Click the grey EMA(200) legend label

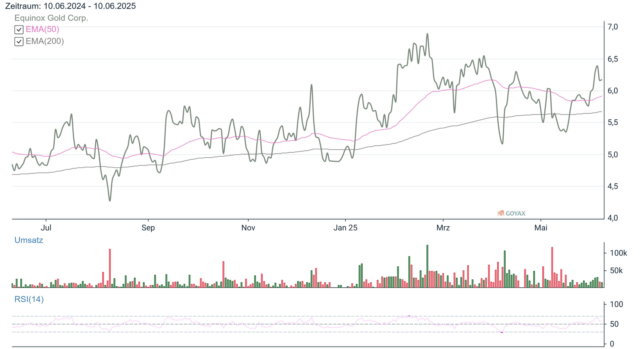coord(45,41)
